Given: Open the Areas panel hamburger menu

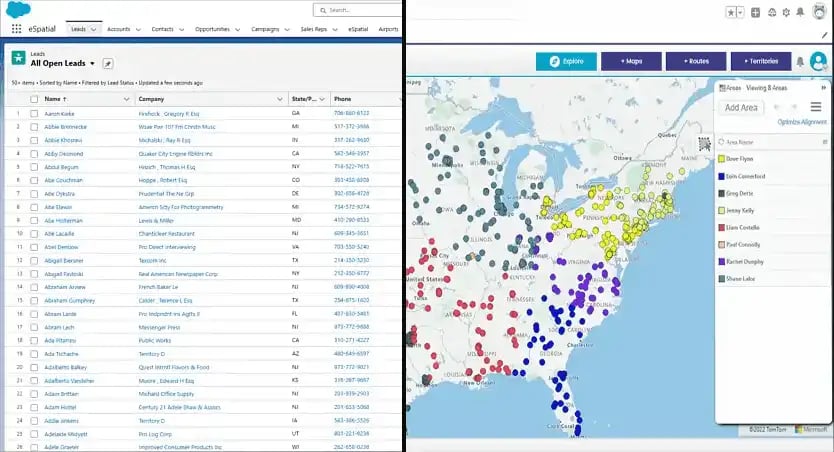Looking at the screenshot, I should coord(815,107).
